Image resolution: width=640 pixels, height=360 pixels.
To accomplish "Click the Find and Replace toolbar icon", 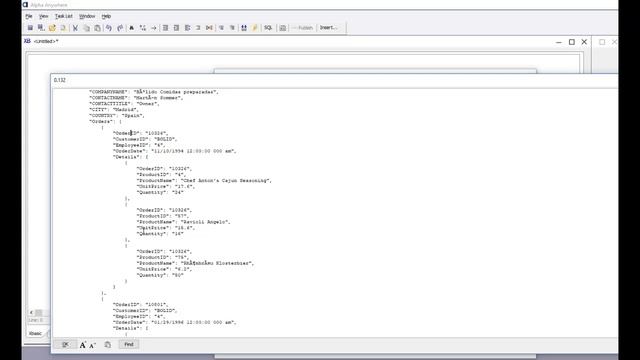I will tap(142, 28).
